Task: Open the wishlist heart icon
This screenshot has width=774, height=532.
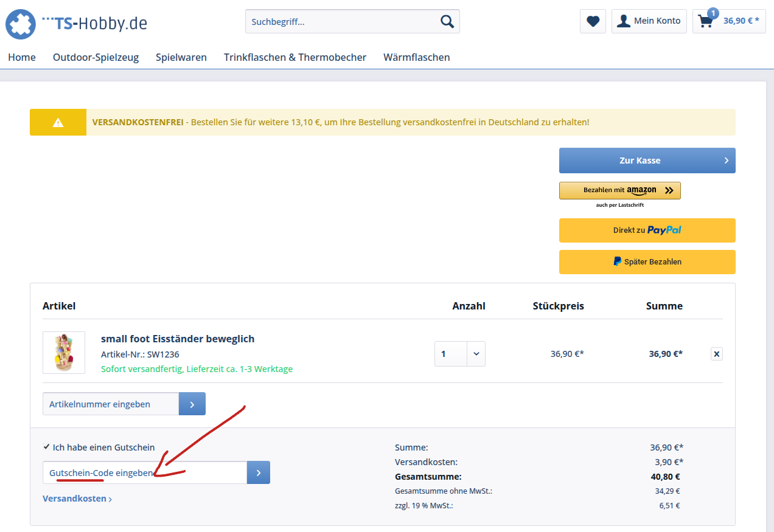Action: (593, 21)
